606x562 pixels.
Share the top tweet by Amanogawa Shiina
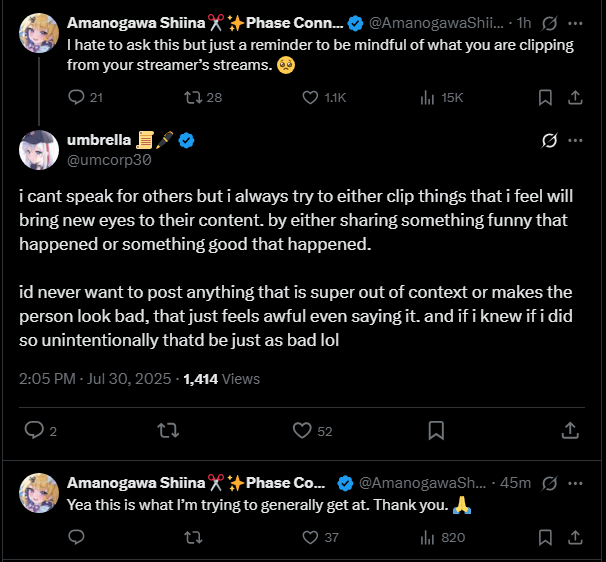click(575, 97)
